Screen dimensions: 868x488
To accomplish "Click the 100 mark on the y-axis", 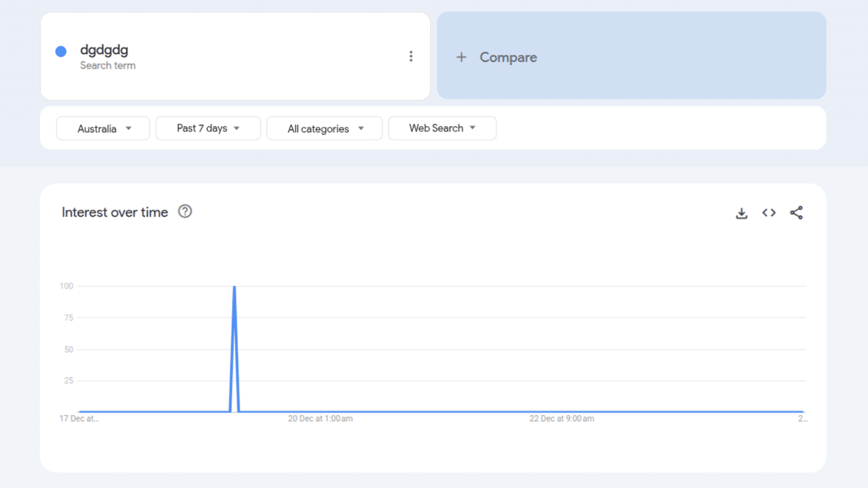I will pyautogui.click(x=68, y=285).
